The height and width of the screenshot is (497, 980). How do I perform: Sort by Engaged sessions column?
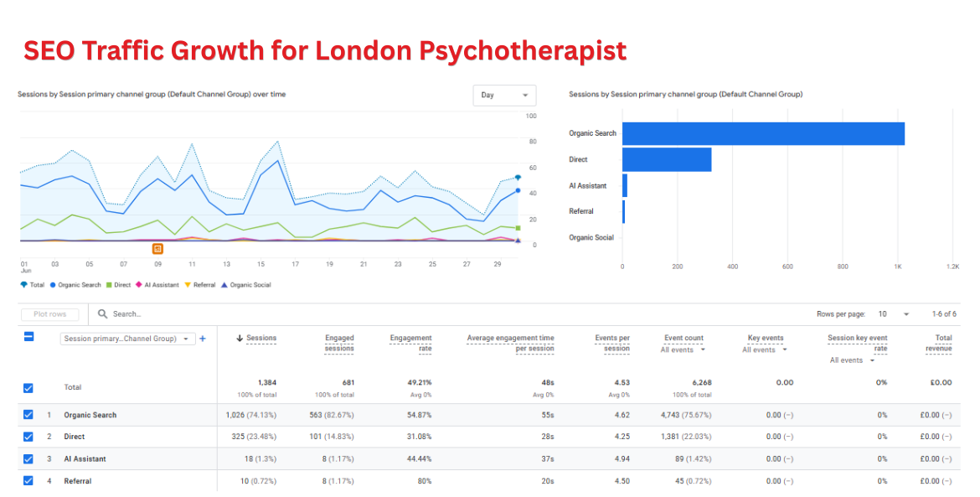339,343
